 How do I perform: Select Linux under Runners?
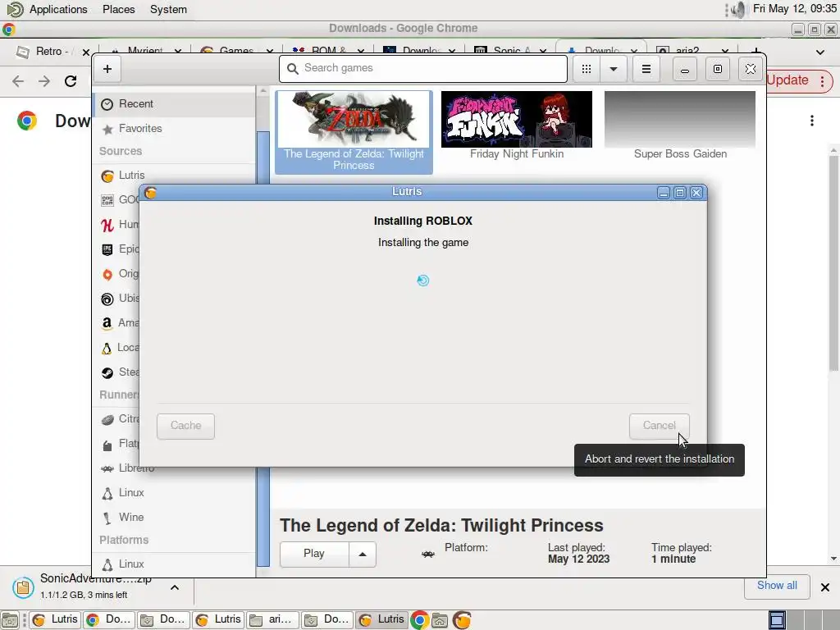[x=174, y=493]
